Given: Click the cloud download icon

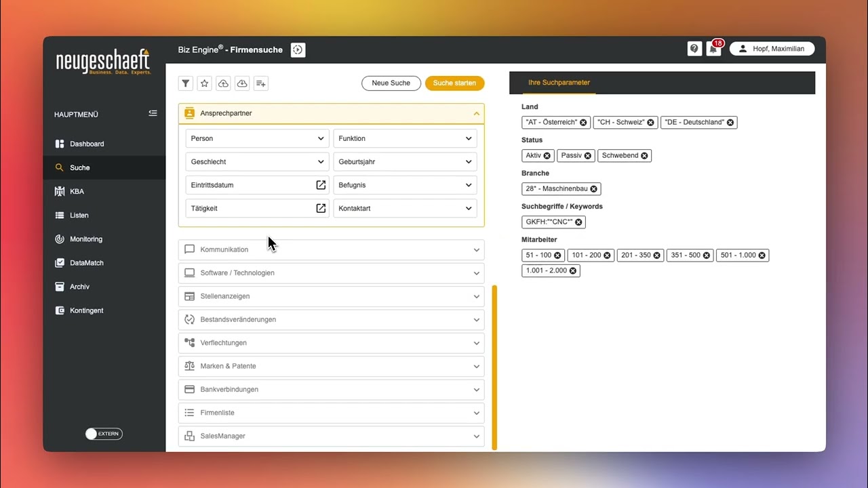Looking at the screenshot, I should tap(242, 83).
